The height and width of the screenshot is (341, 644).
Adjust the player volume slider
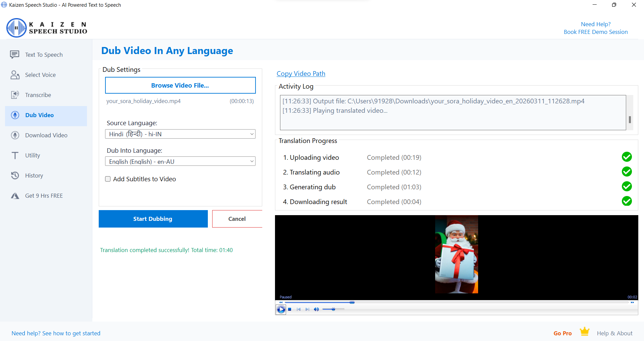333,309
